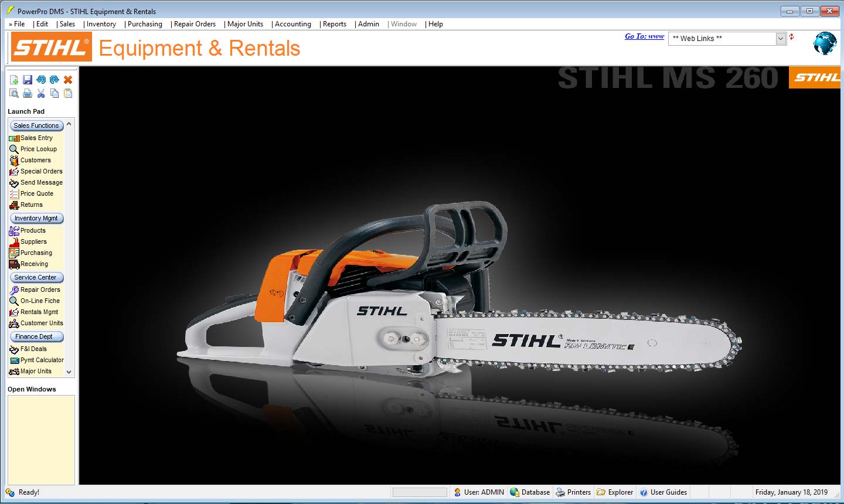
Task: Click the date Friday, January 18, 2019
Action: pyautogui.click(x=791, y=492)
